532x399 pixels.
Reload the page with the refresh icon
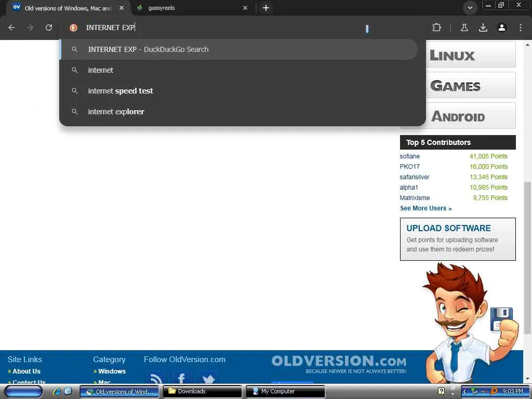click(x=49, y=28)
